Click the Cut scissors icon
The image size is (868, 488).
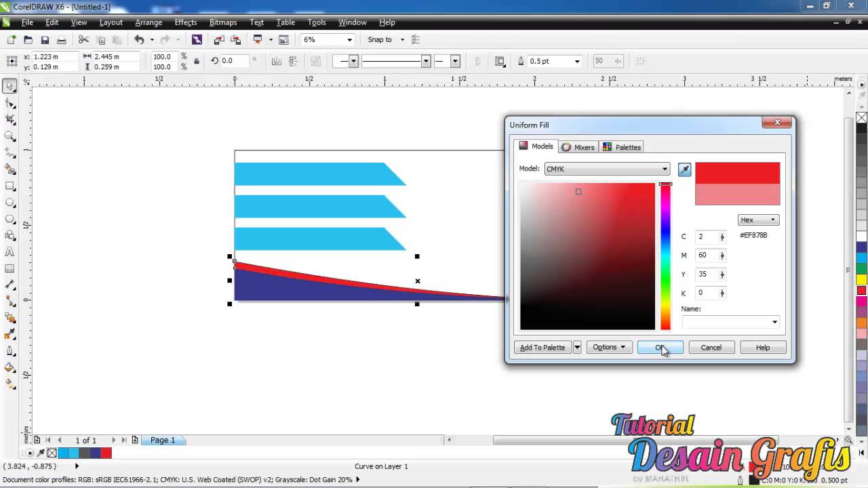84,40
